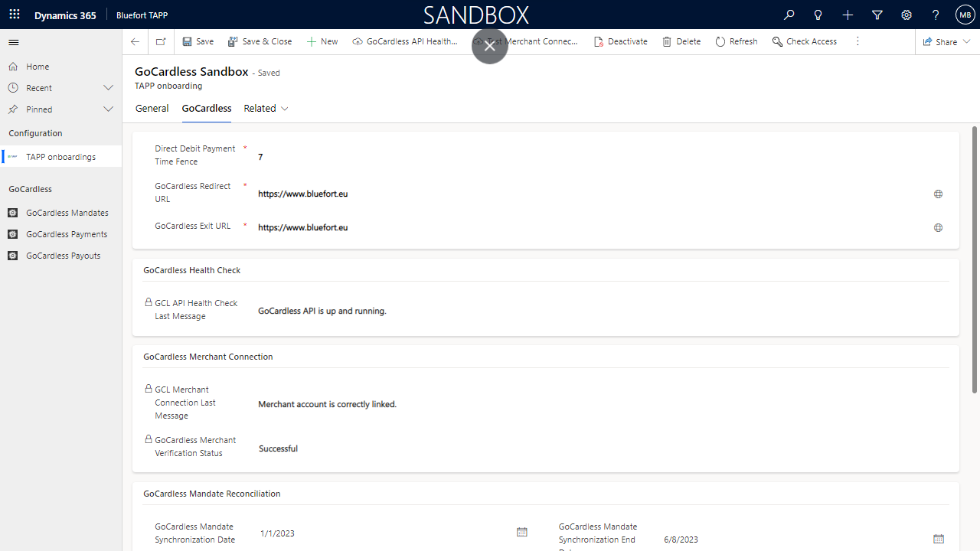Open the advanced filter funnel icon
This screenshot has height=551, width=980.
[x=877, y=15]
